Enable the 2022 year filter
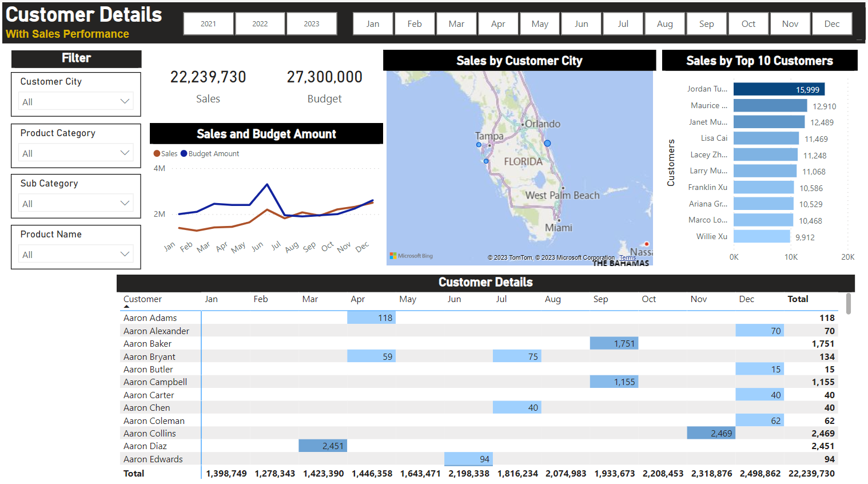 click(260, 23)
